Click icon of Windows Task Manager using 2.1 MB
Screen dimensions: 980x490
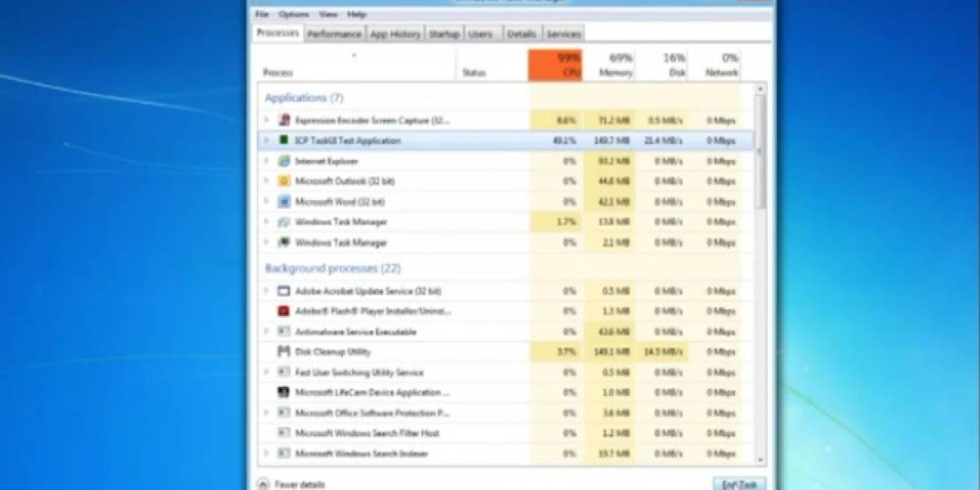284,243
